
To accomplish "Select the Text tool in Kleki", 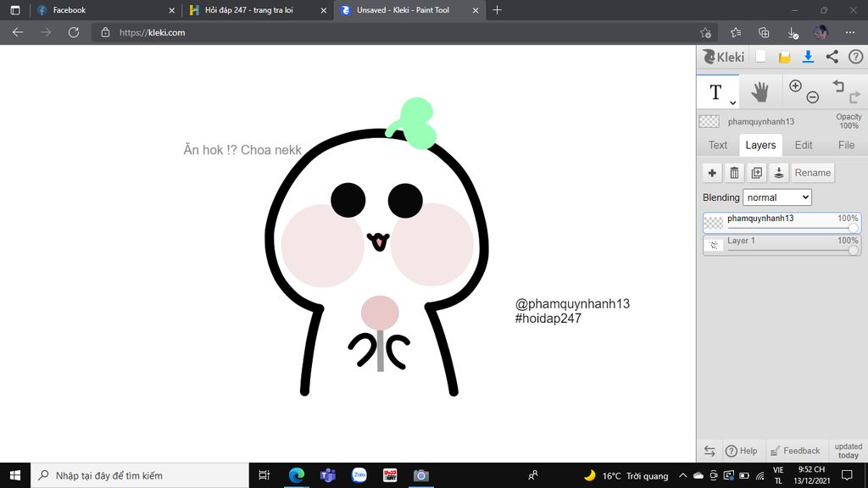I will (715, 91).
